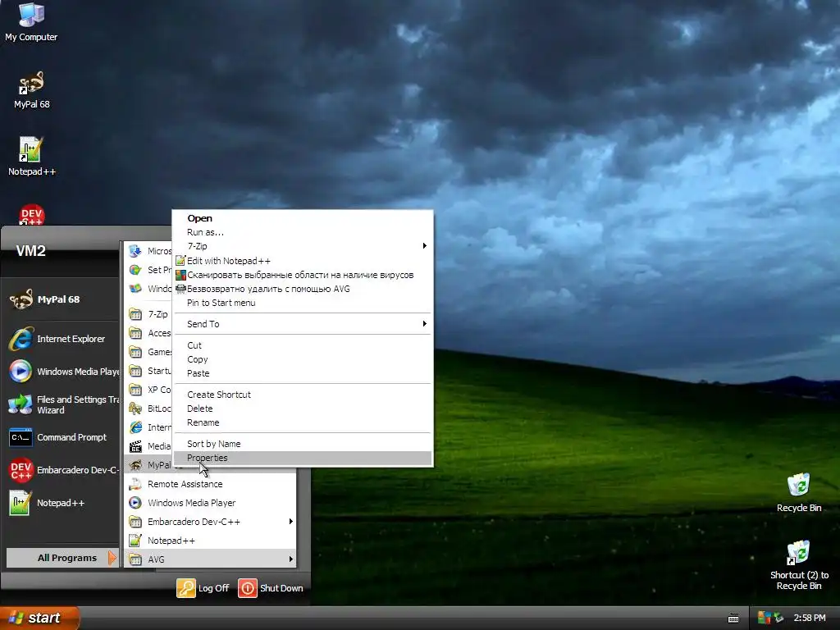
Task: Open Windows Media Player in All Programs list
Action: (211, 503)
